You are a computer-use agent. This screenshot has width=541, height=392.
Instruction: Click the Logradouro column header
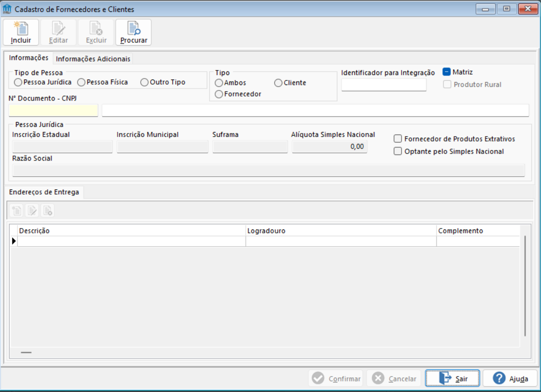(x=341, y=230)
